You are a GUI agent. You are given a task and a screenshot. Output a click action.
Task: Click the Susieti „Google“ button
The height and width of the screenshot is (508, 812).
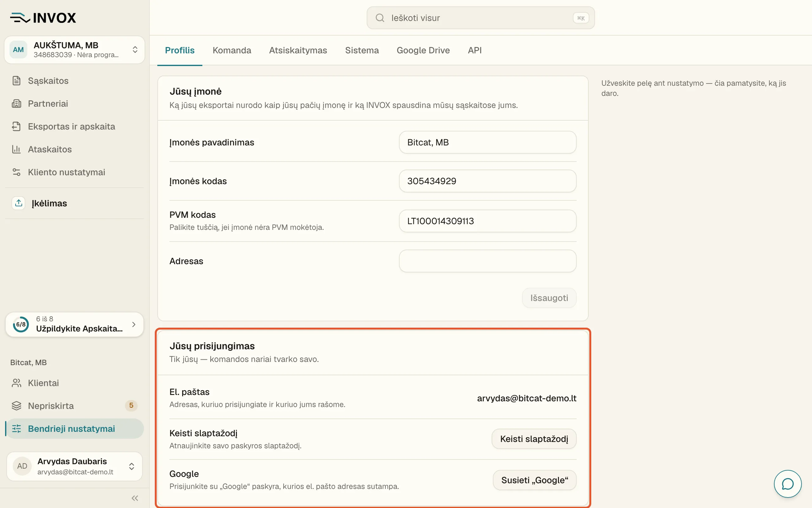pyautogui.click(x=534, y=480)
